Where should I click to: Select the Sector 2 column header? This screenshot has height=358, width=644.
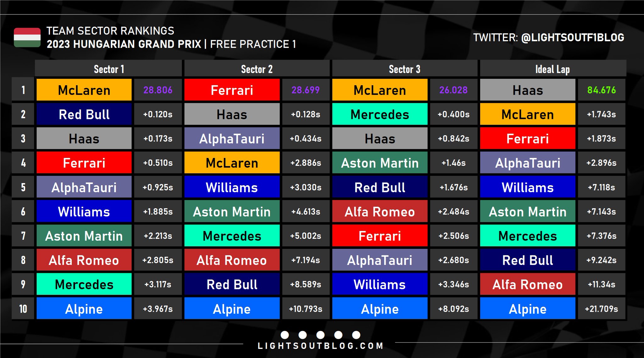(257, 69)
